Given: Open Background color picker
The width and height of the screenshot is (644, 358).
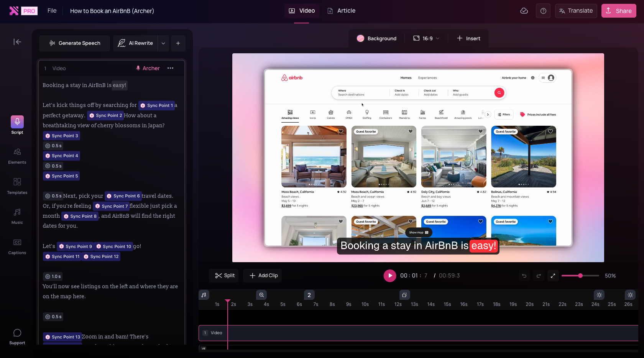Looking at the screenshot, I should click(376, 38).
